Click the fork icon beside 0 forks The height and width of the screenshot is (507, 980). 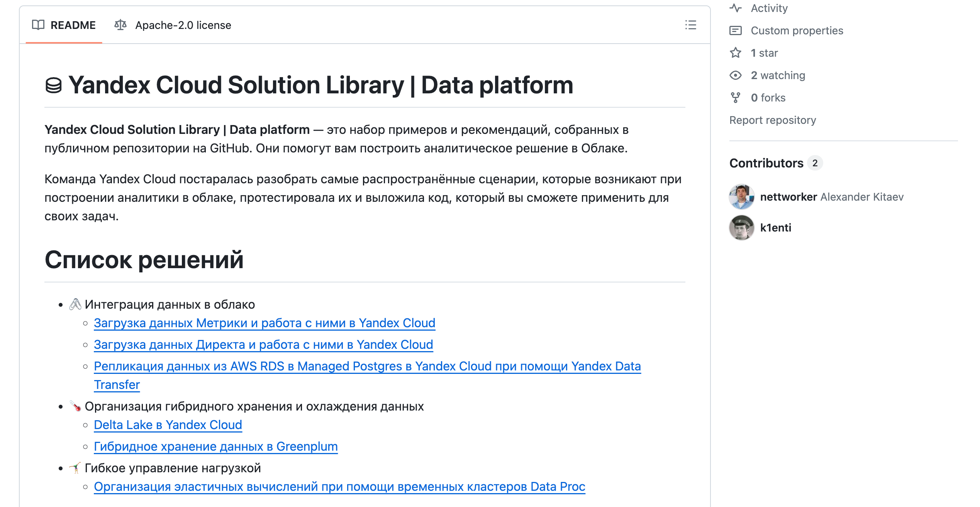[736, 98]
